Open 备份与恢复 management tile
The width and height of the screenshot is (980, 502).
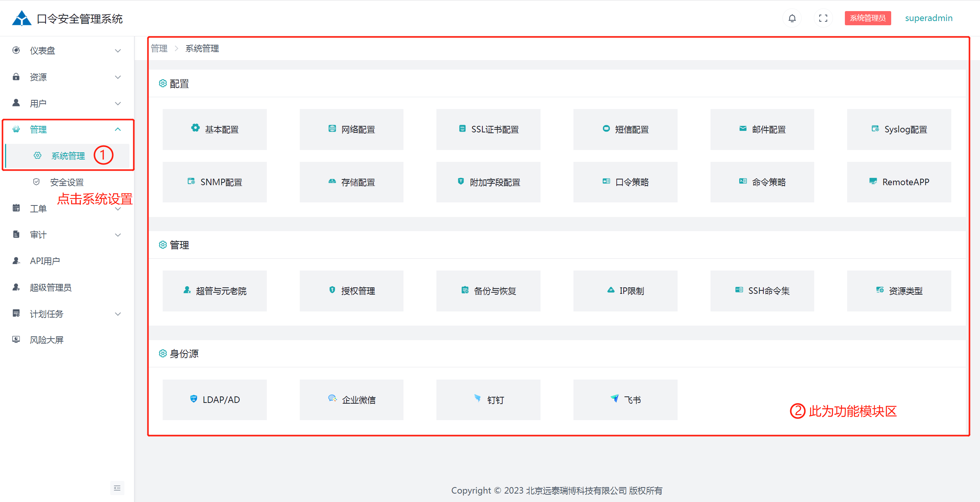pos(488,291)
